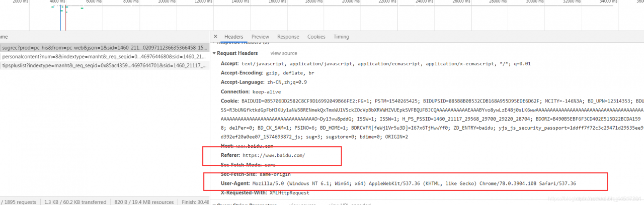Select the personalcontent?num=8 request row
644x205 pixels.
[x=105, y=57]
